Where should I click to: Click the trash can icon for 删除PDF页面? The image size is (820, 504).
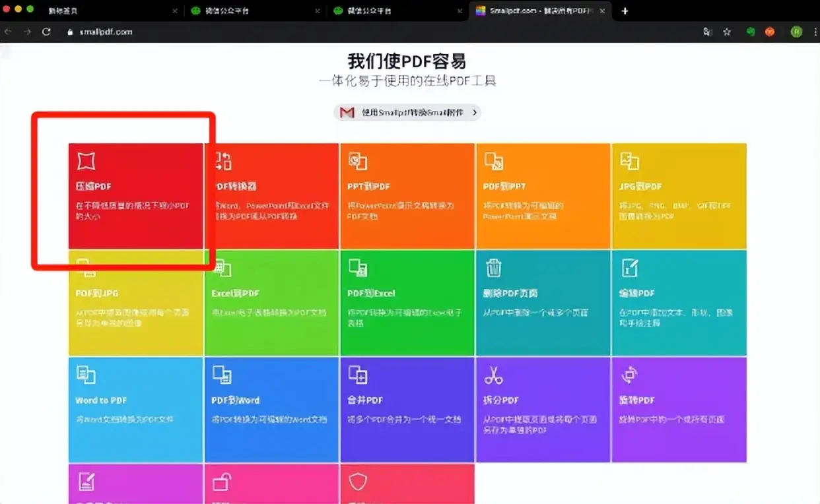(x=494, y=268)
